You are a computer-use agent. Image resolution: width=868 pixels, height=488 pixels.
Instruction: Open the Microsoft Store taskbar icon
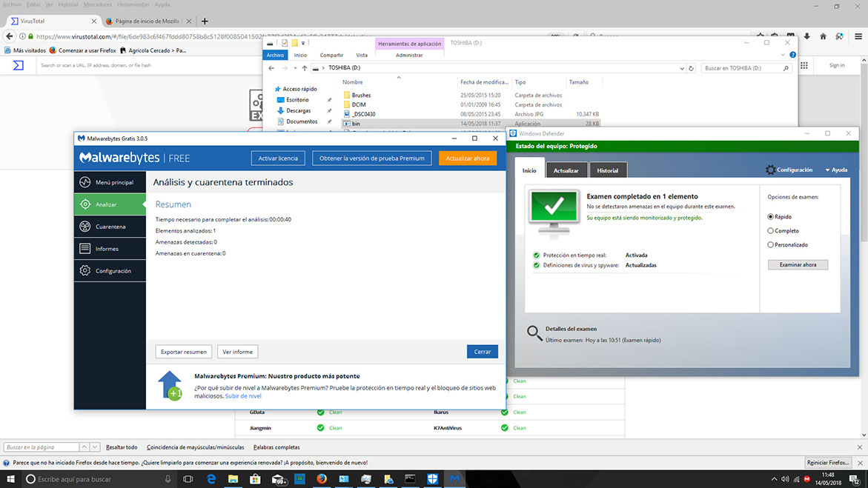pos(255,479)
